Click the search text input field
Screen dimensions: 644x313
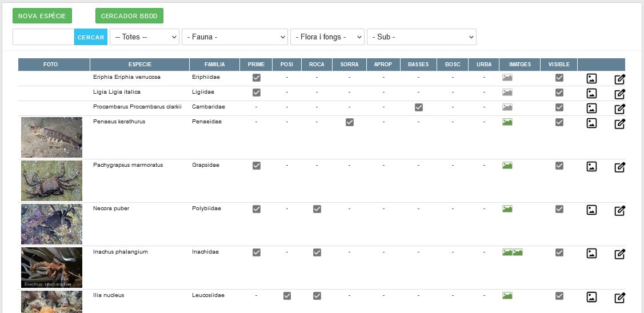click(x=43, y=37)
